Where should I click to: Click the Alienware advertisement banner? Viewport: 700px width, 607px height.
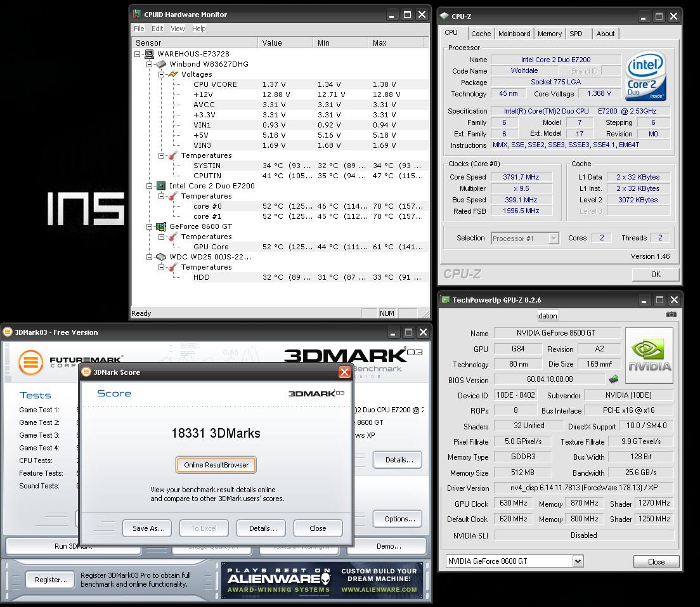click(x=322, y=580)
